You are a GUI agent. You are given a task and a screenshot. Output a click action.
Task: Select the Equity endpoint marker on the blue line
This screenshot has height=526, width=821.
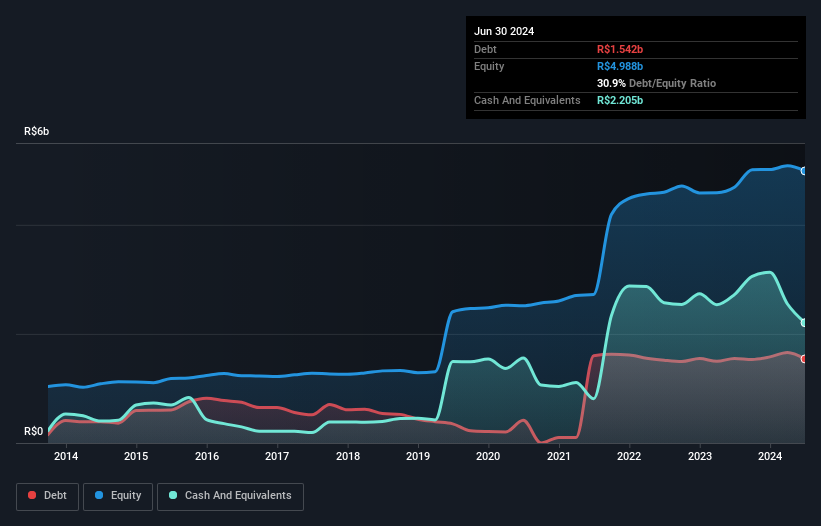804,171
